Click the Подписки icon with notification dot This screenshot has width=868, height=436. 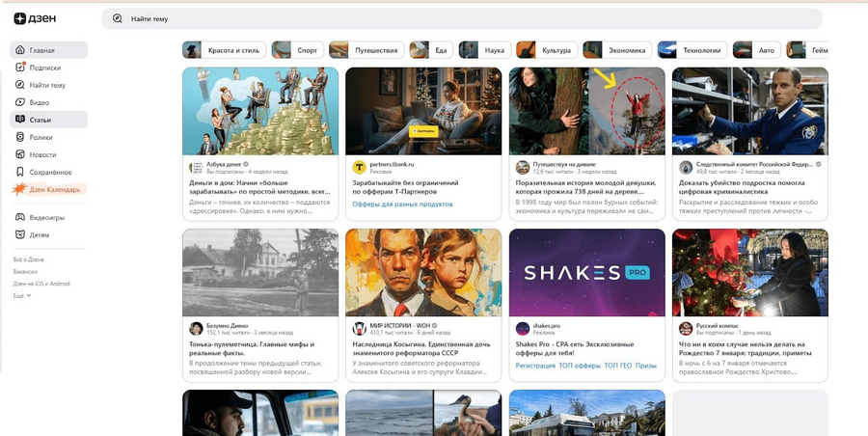pos(20,67)
